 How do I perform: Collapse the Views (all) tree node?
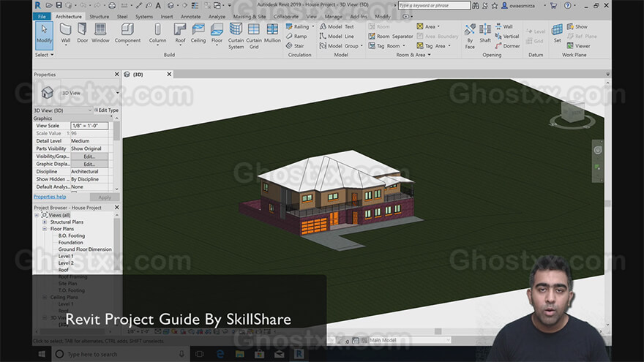click(37, 215)
